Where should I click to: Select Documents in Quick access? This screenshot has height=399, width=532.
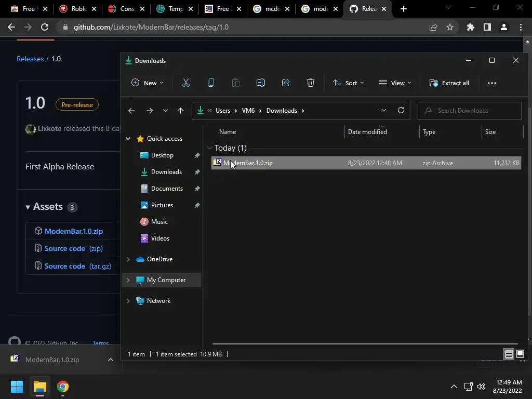[167, 188]
